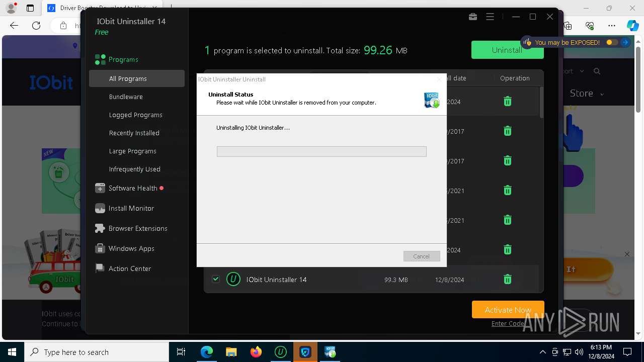Click the Windows Apps icon in sidebar

click(x=100, y=248)
